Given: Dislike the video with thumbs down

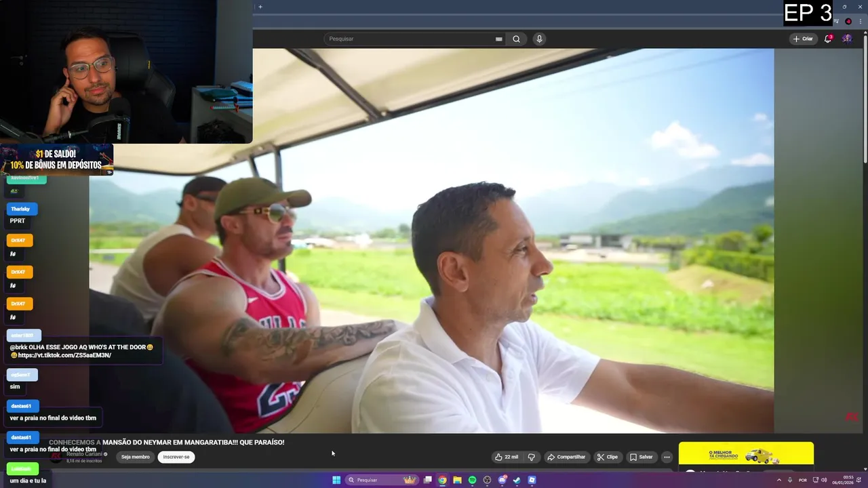Looking at the screenshot, I should click(532, 457).
